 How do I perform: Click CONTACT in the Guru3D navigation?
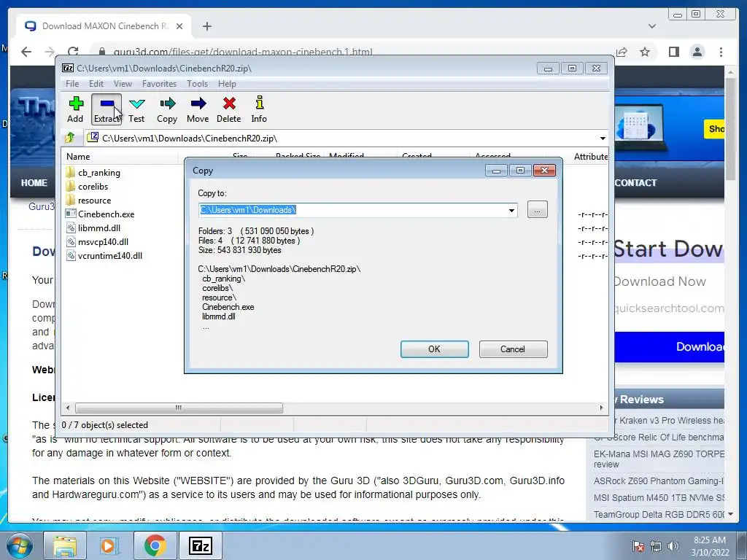[x=635, y=183]
